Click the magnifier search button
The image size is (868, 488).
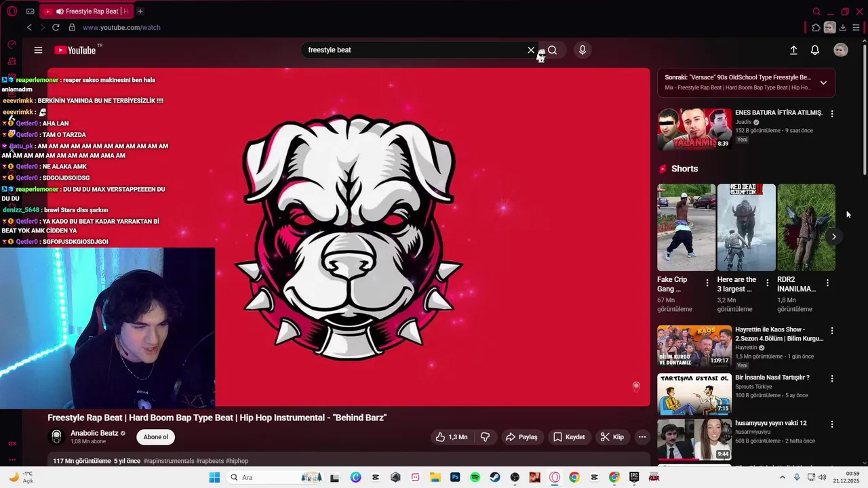[553, 50]
